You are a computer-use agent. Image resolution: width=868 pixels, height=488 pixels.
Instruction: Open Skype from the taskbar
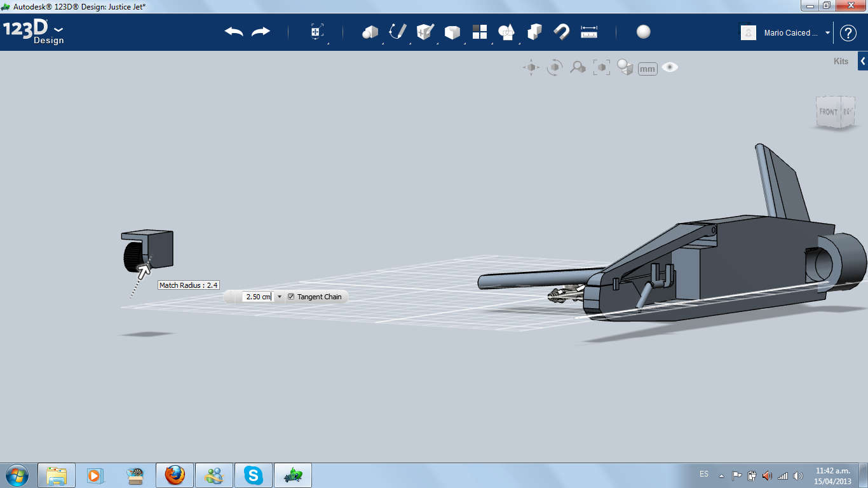254,475
